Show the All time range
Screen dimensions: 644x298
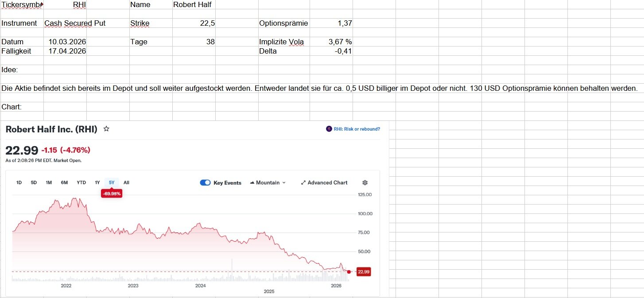click(x=126, y=182)
